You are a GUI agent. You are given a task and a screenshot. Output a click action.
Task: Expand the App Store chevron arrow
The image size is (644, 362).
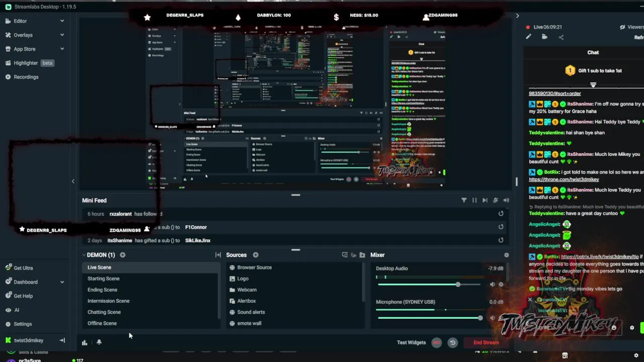pyautogui.click(x=62, y=49)
